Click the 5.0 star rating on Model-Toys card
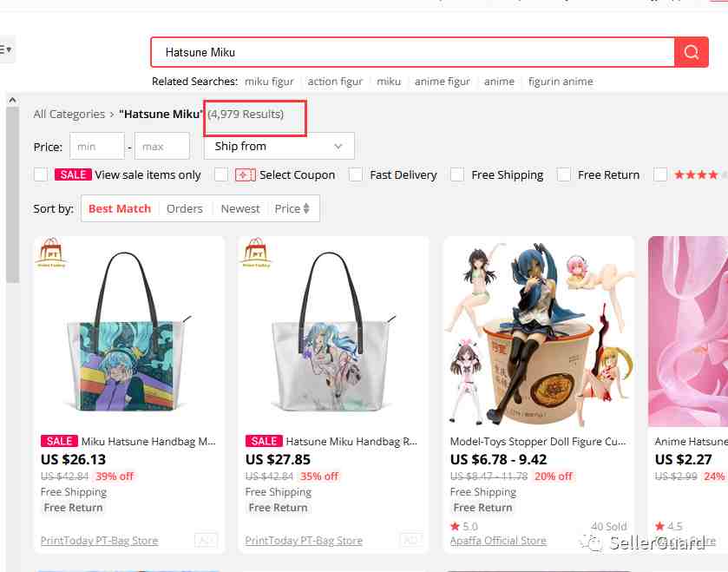Viewport: 728px width, 572px height. [x=464, y=527]
